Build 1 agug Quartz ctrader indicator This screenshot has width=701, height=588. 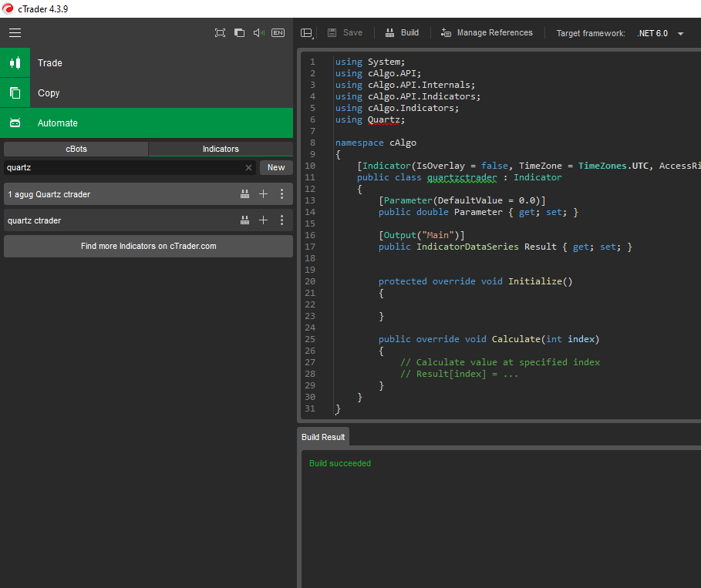244,194
